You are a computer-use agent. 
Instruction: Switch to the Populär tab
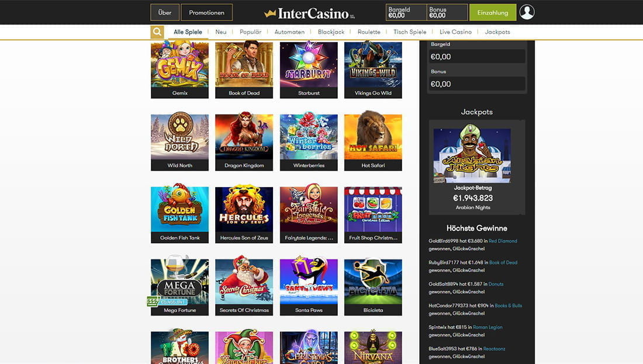pyautogui.click(x=250, y=32)
